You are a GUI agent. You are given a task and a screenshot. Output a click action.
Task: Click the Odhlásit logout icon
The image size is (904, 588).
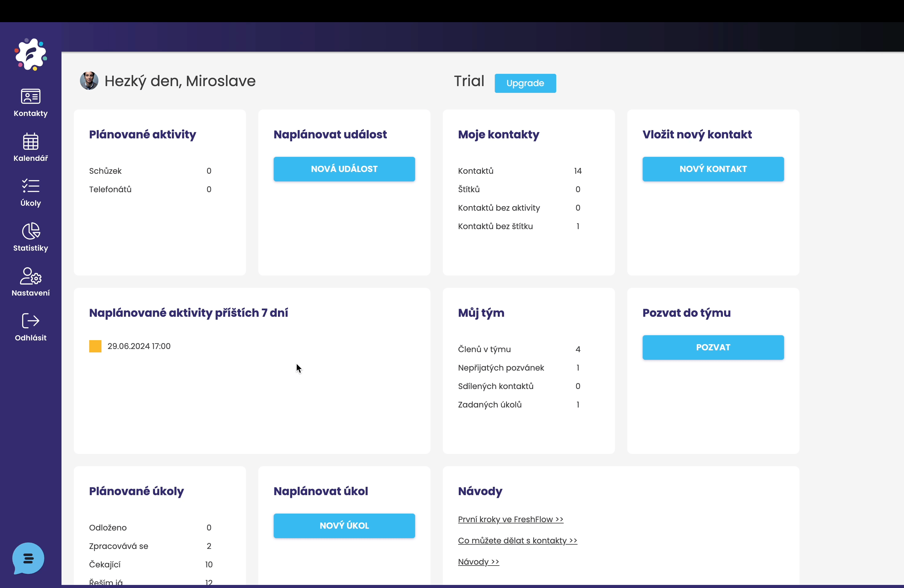click(x=30, y=321)
